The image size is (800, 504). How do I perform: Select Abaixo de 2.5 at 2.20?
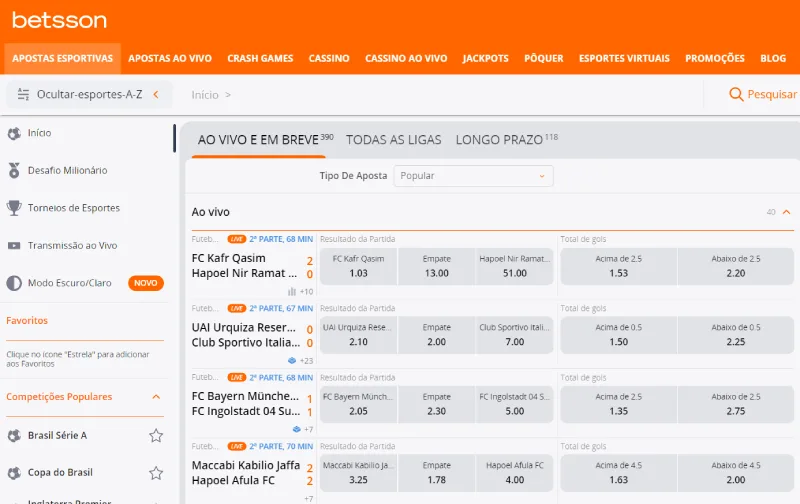tap(736, 266)
